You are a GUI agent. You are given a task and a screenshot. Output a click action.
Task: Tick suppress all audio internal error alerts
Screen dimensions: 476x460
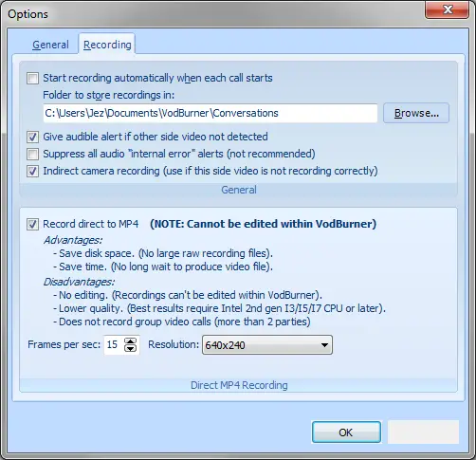[32, 154]
